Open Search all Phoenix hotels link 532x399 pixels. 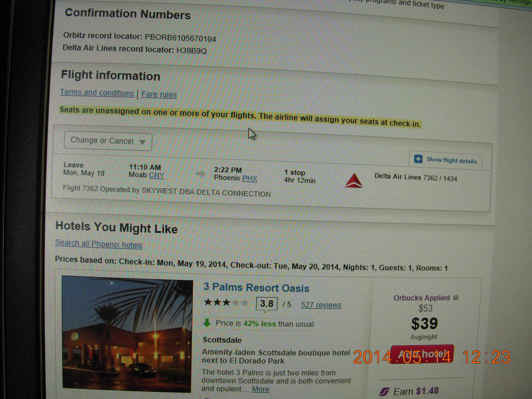point(99,244)
